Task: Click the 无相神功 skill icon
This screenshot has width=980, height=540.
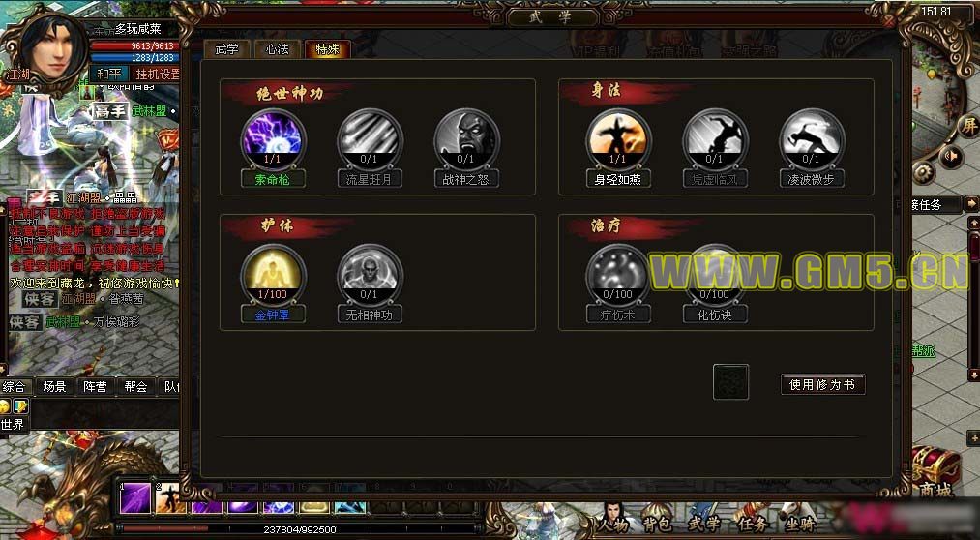Action: (x=370, y=275)
